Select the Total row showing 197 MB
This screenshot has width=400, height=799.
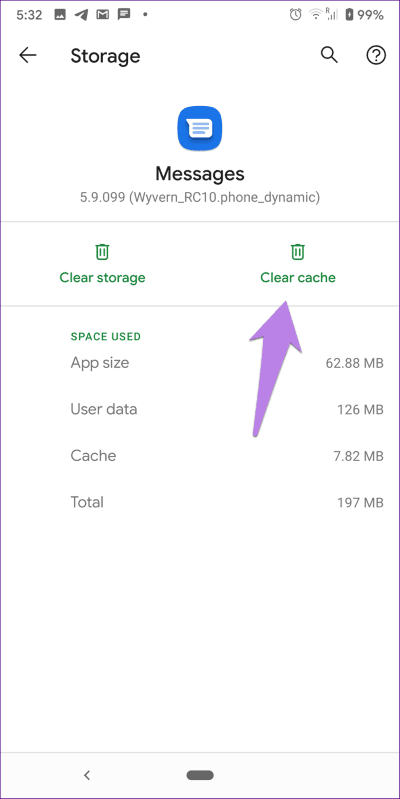[x=227, y=502]
